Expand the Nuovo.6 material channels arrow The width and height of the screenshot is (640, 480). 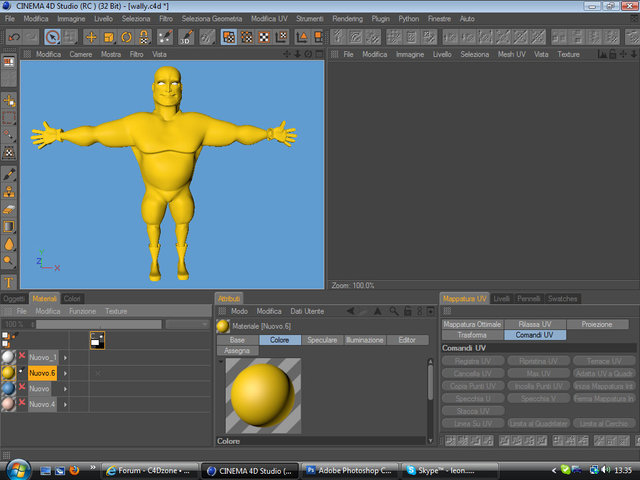coord(66,373)
